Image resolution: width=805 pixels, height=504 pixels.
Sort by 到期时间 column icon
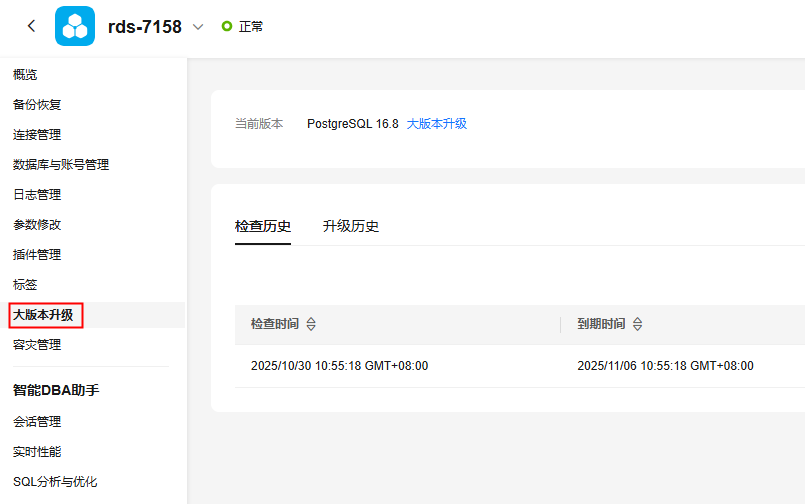[x=638, y=325]
